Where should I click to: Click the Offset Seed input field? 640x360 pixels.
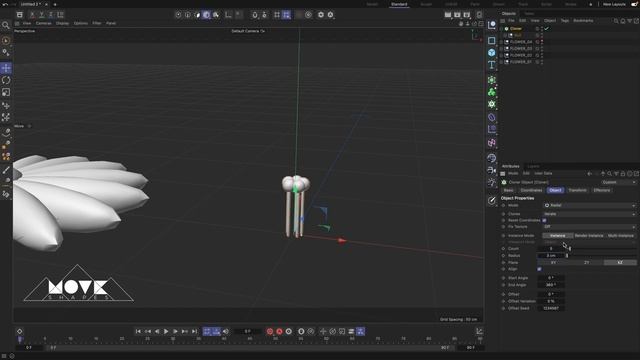coord(551,308)
